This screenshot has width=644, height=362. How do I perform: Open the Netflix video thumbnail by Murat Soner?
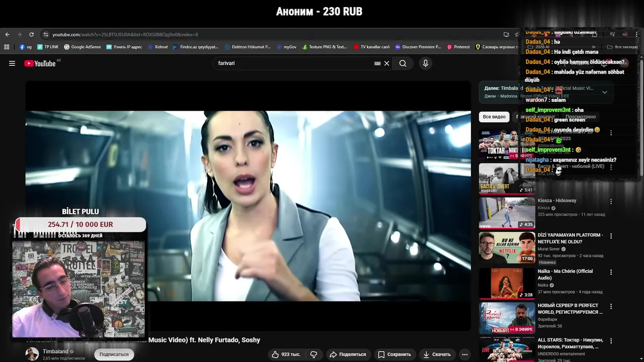[x=507, y=247]
